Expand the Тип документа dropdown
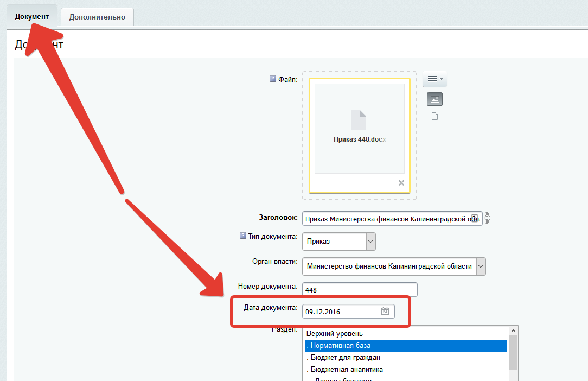 (370, 241)
